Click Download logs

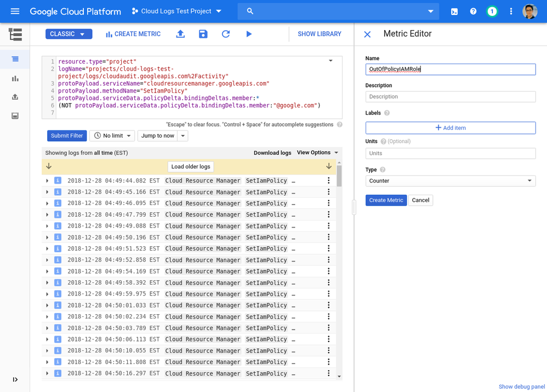(272, 152)
